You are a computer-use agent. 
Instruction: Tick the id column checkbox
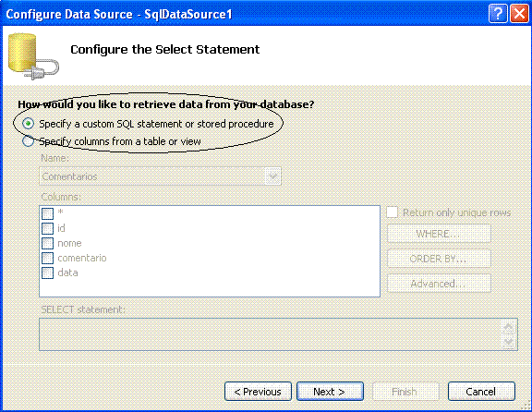pos(47,228)
